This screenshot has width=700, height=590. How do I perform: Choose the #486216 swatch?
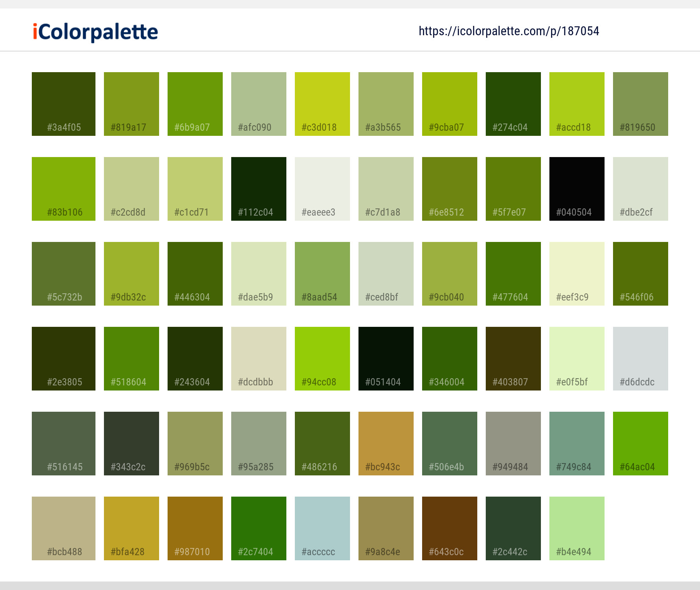point(322,444)
